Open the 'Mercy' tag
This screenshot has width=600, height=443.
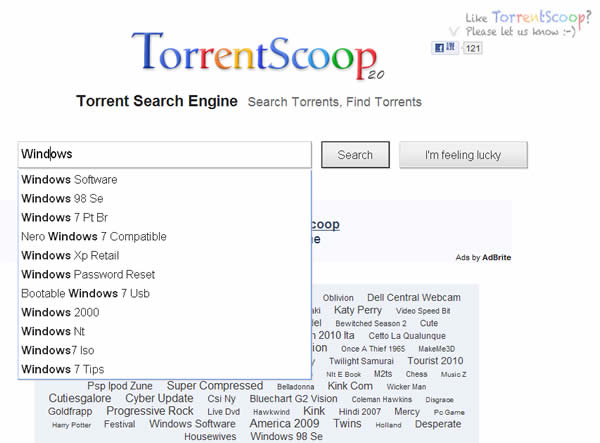pyautogui.click(x=407, y=412)
